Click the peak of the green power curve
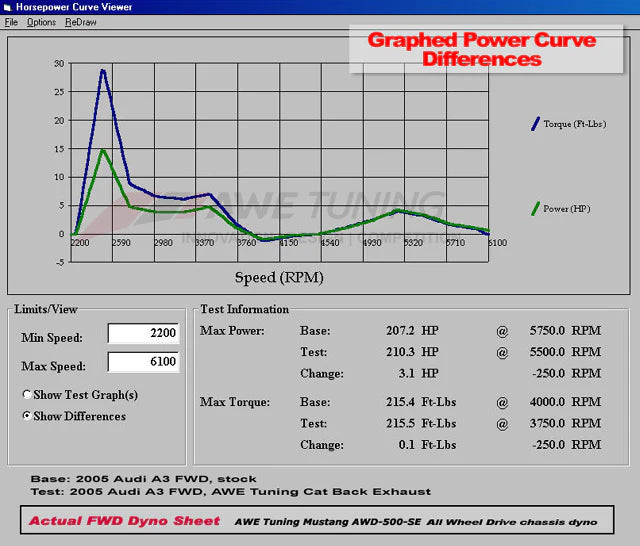This screenshot has height=546, width=640. 103,150
